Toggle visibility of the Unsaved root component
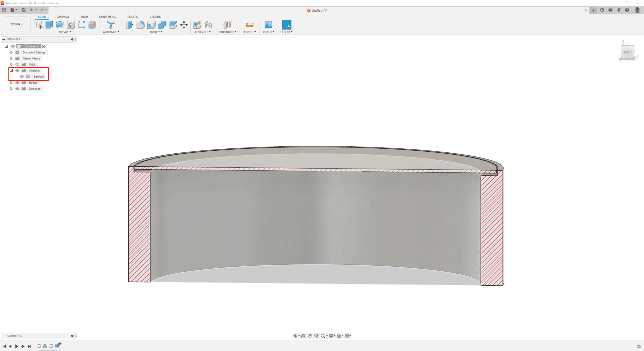The height and width of the screenshot is (351, 644). 13,46
